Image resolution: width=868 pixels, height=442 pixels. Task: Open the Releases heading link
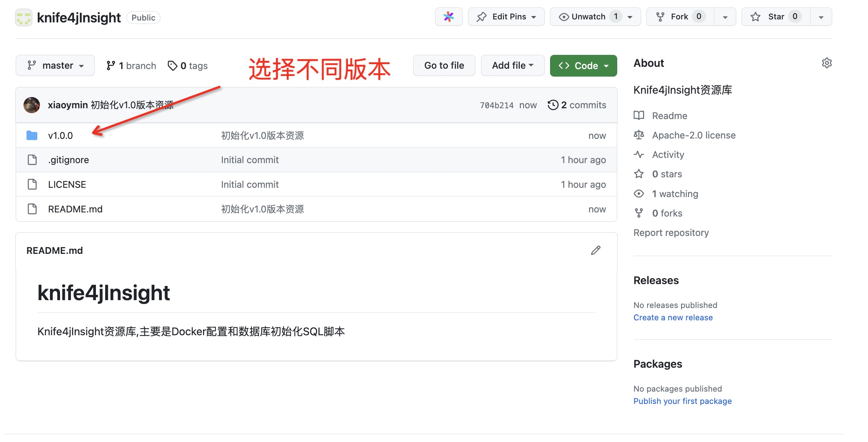coord(656,280)
